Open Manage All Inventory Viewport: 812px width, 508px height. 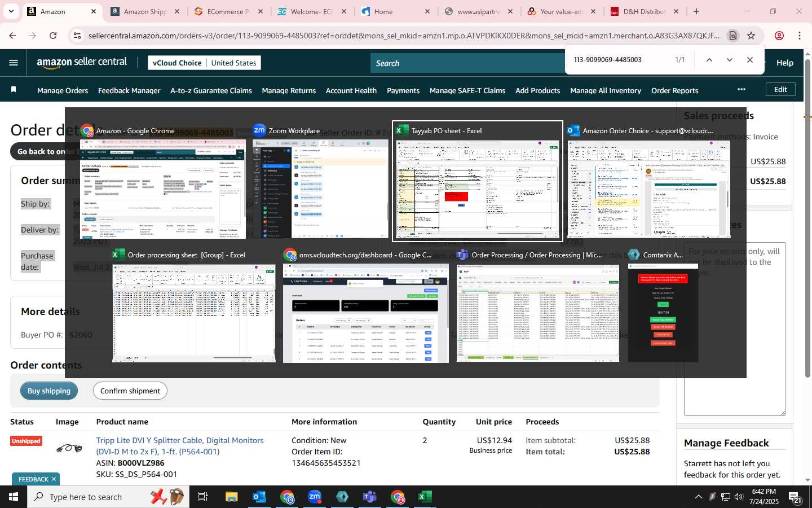(606, 90)
